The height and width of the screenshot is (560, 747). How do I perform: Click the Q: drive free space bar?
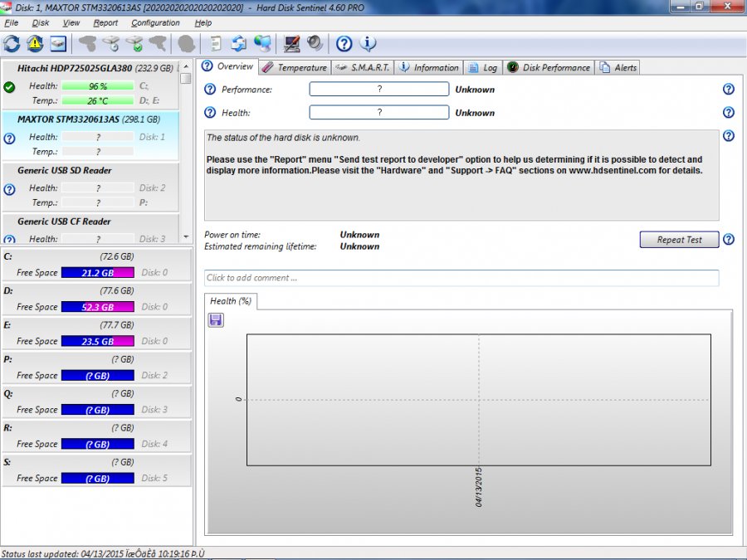(x=98, y=410)
